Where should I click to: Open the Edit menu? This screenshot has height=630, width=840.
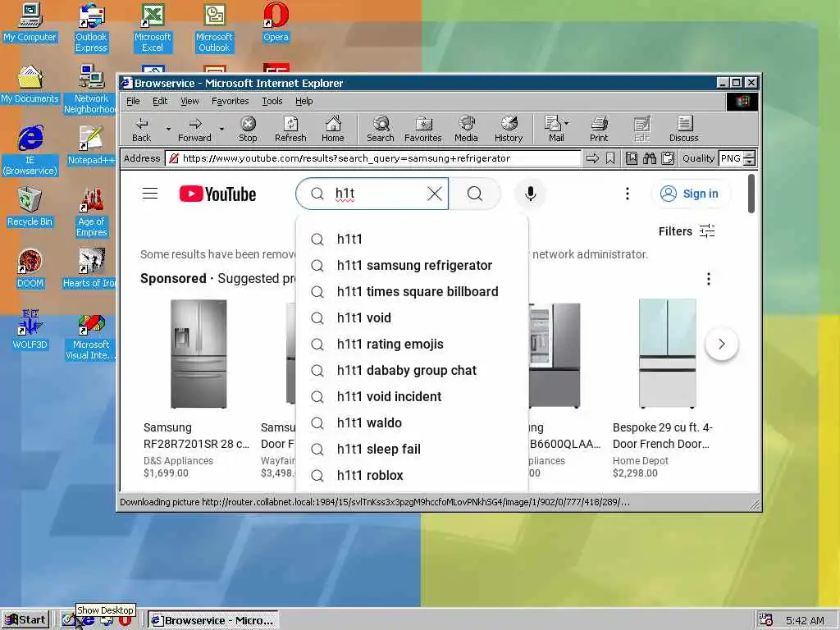pos(160,101)
